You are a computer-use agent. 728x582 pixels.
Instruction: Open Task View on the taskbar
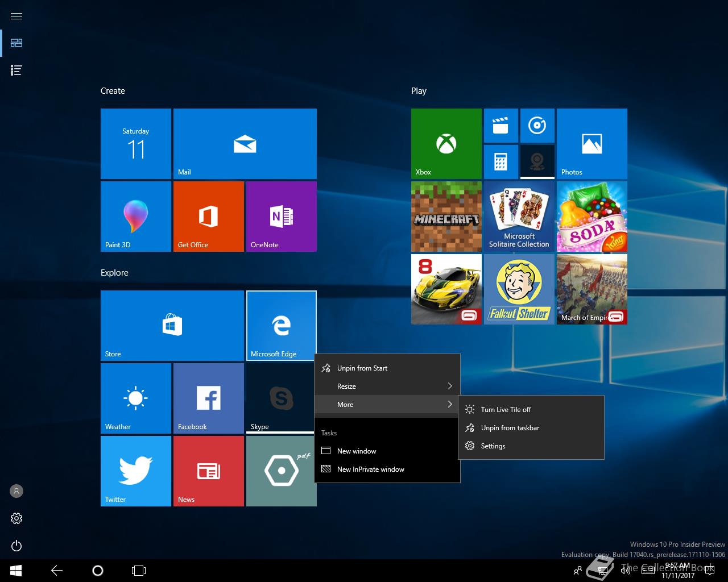139,571
